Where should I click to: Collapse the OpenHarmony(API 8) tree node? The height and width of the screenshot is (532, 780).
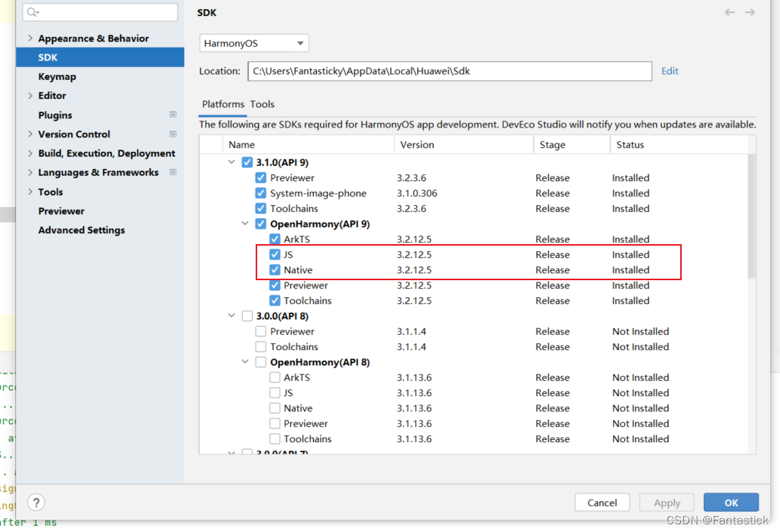[245, 362]
